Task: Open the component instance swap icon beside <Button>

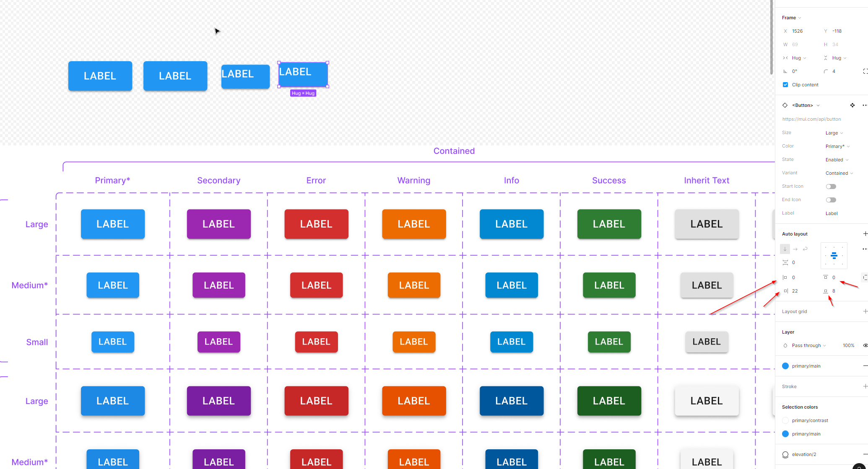Action: pyautogui.click(x=852, y=105)
